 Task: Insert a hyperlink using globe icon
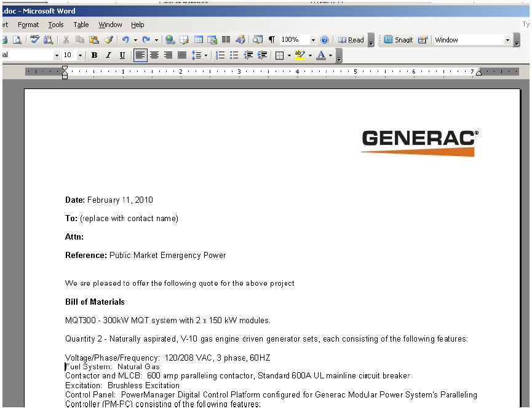pyautogui.click(x=170, y=40)
